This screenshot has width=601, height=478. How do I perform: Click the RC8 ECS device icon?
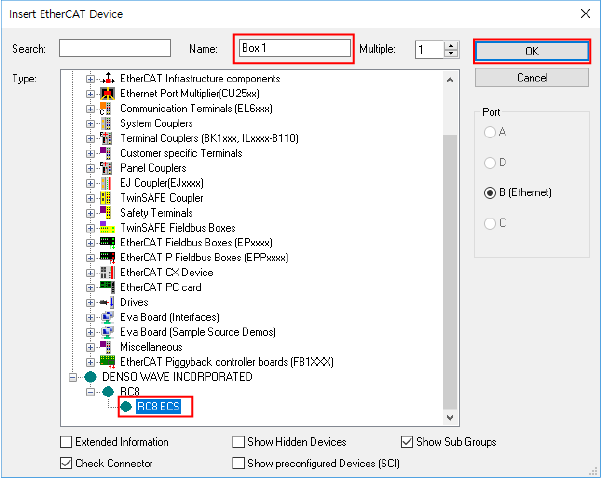126,407
